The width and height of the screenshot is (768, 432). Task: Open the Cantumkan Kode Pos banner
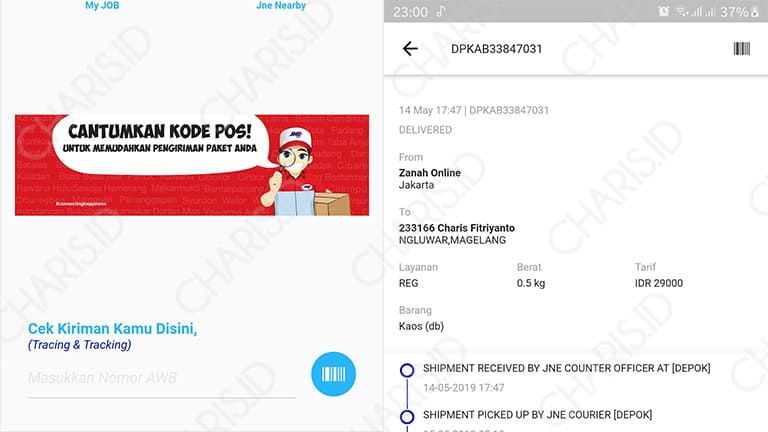point(192,165)
